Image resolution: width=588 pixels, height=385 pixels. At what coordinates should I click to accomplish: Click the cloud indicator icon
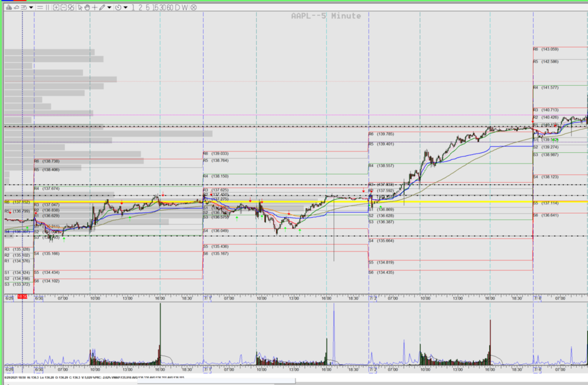(x=16, y=8)
